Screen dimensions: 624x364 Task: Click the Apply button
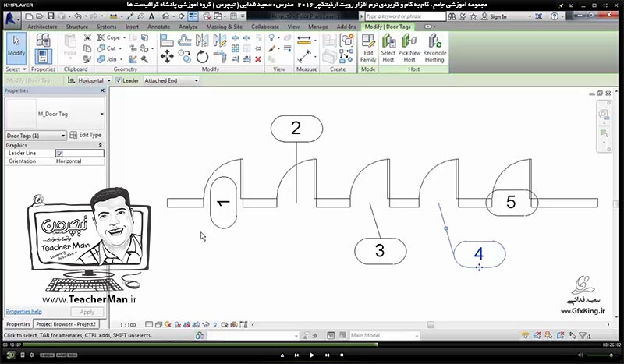click(x=87, y=312)
